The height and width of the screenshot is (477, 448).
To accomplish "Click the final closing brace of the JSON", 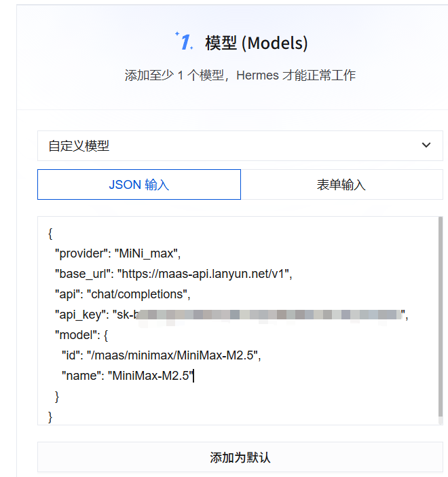I will [x=50, y=417].
